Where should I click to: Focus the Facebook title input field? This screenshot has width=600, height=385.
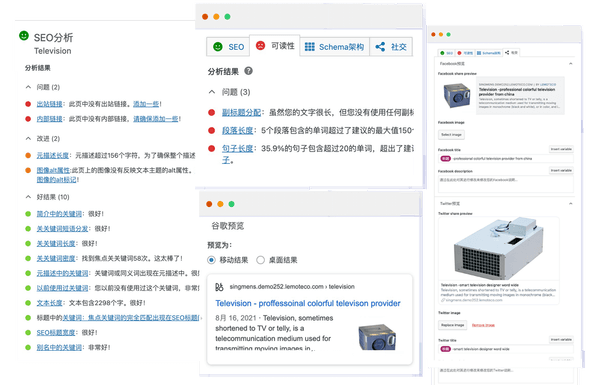click(506, 158)
